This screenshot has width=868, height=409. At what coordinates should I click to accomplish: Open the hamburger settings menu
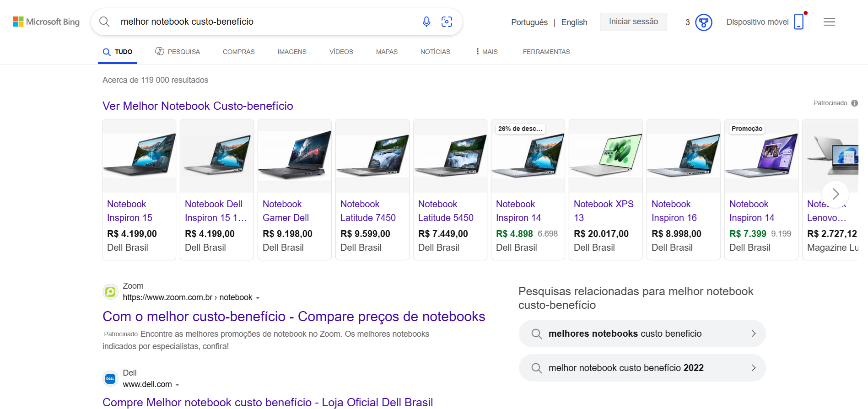pyautogui.click(x=829, y=22)
